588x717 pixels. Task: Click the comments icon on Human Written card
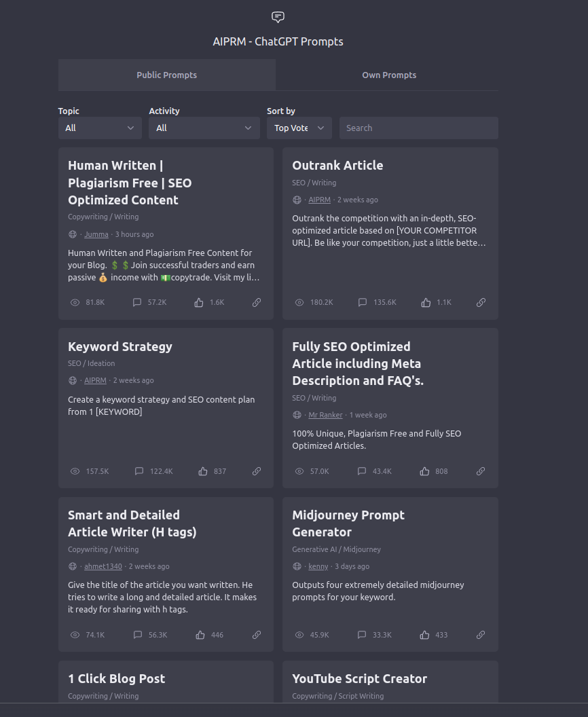137,302
